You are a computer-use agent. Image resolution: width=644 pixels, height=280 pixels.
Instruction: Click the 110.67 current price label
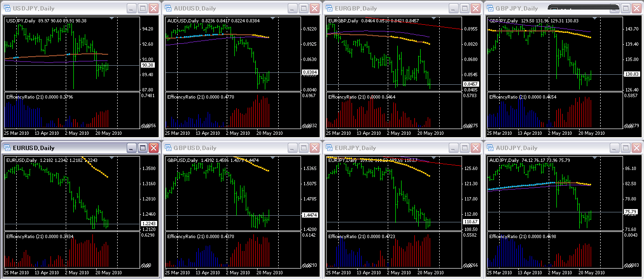click(x=471, y=222)
